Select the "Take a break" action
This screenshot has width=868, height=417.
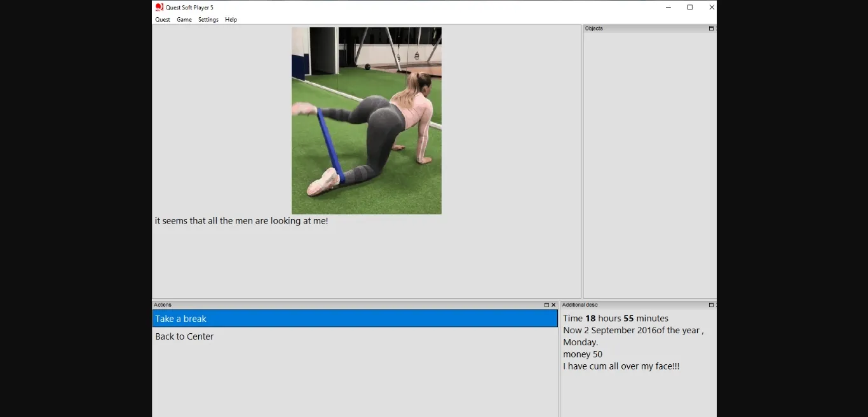point(355,319)
